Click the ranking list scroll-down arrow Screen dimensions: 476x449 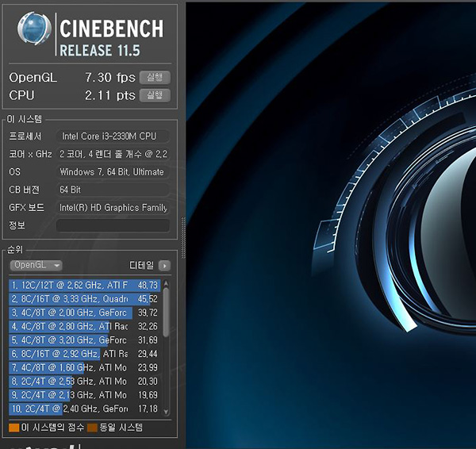click(166, 412)
